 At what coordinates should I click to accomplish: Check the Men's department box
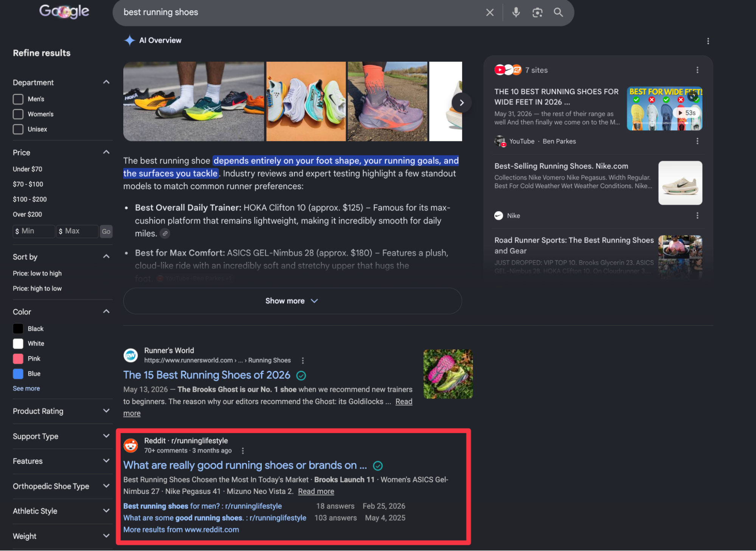click(18, 99)
